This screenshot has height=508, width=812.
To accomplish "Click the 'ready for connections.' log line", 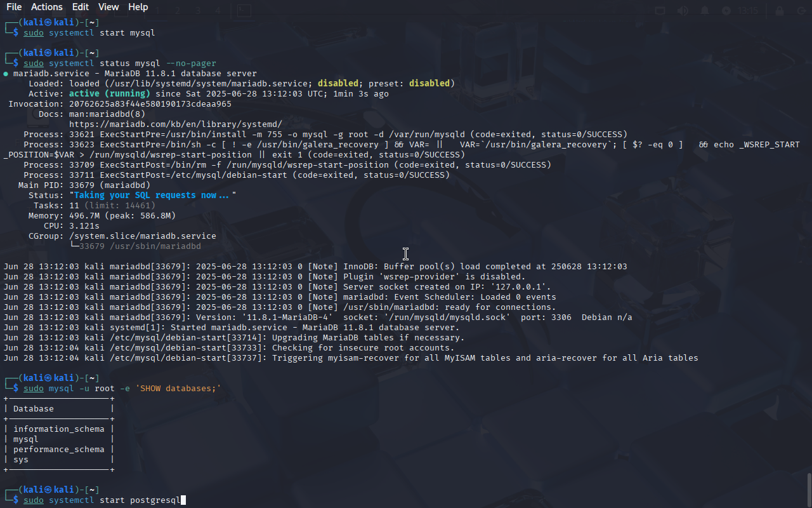I will [x=280, y=307].
